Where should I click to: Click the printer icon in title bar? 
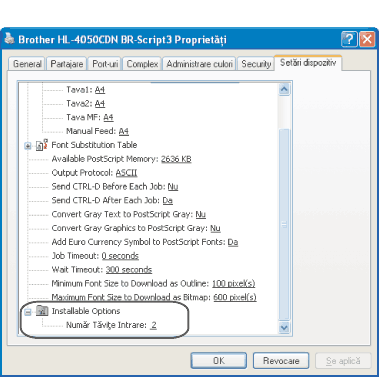9,39
